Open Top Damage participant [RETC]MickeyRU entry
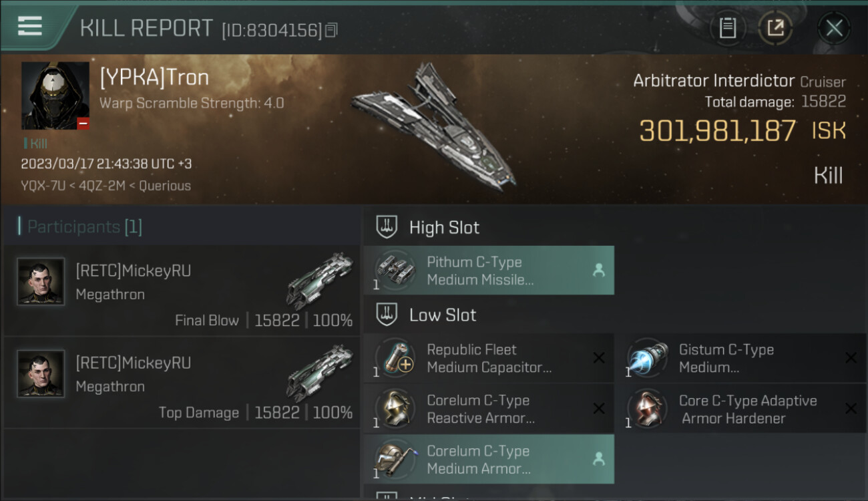 [x=182, y=383]
